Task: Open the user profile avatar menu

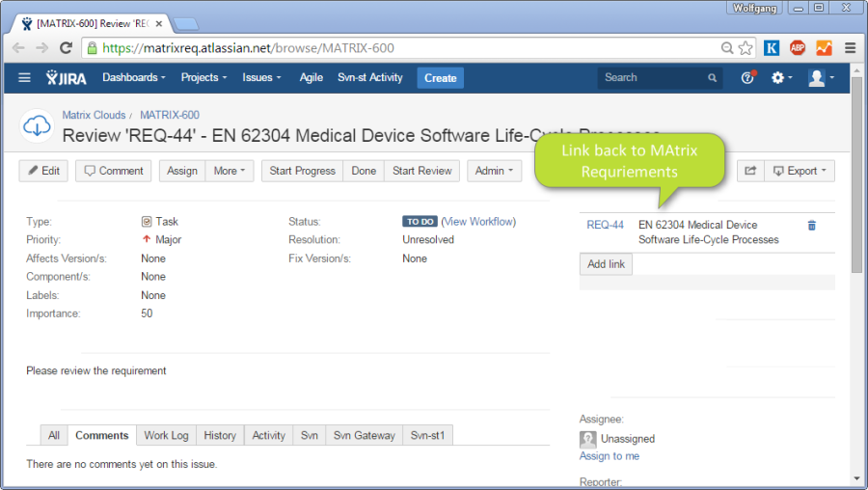Action: (x=821, y=78)
